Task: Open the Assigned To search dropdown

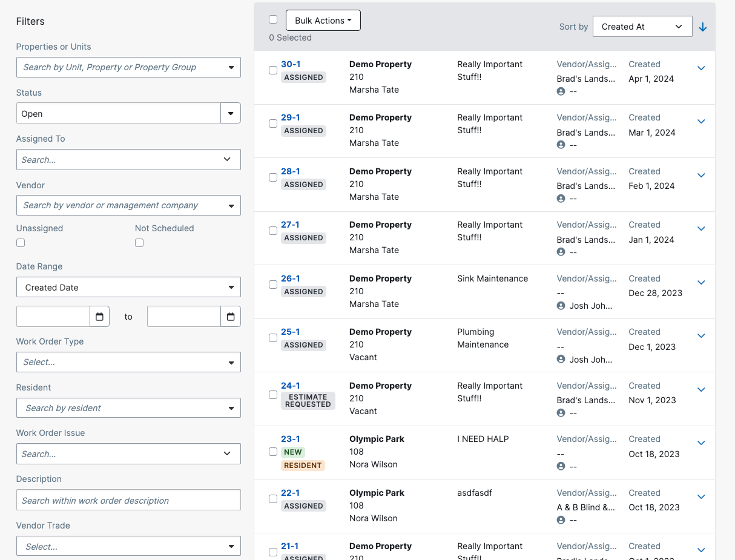Action: 128,160
